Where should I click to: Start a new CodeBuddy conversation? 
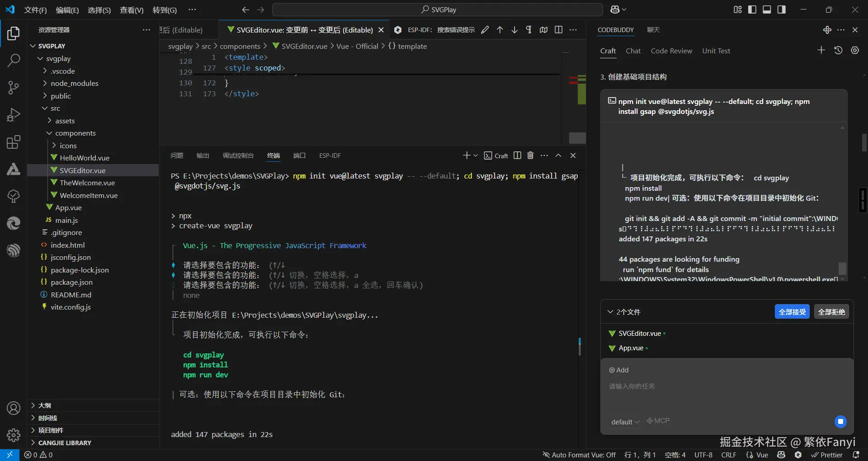click(821, 50)
